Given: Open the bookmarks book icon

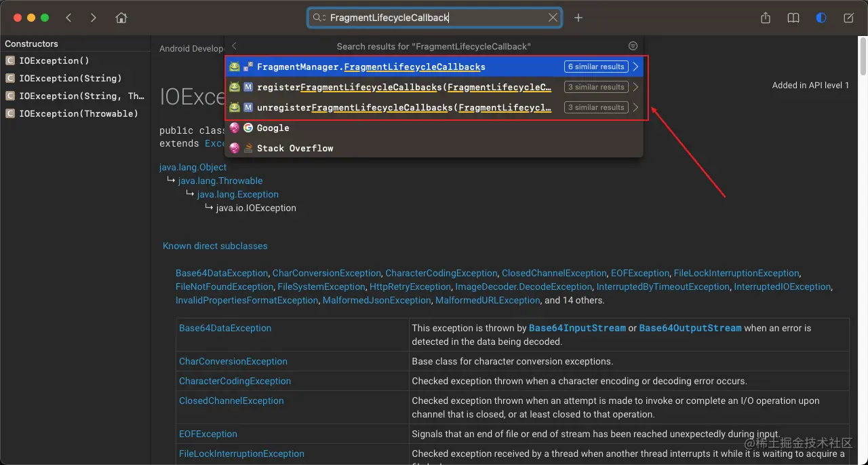Looking at the screenshot, I should [793, 18].
